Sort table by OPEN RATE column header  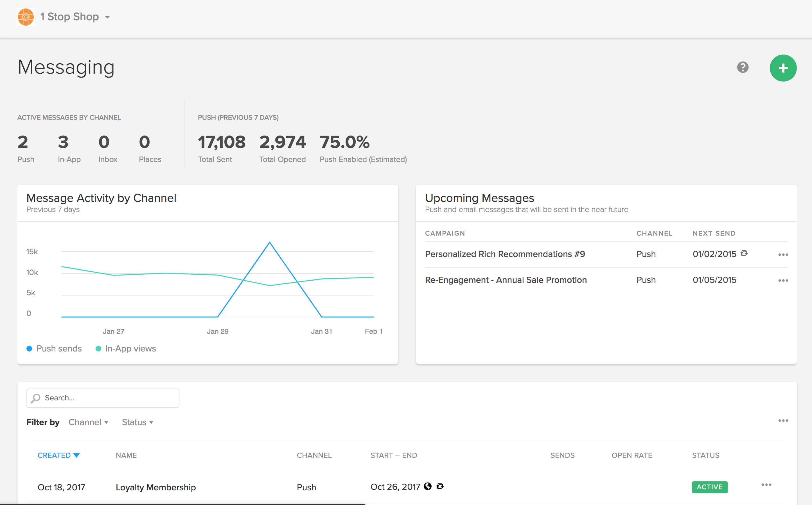tap(632, 455)
